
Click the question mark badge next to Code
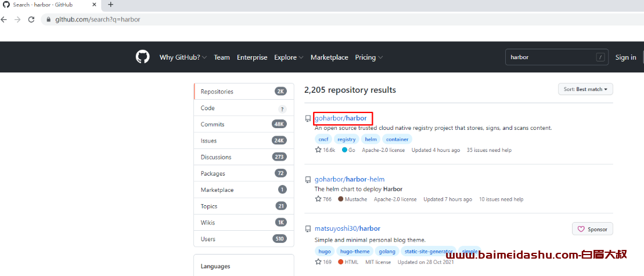click(x=282, y=108)
